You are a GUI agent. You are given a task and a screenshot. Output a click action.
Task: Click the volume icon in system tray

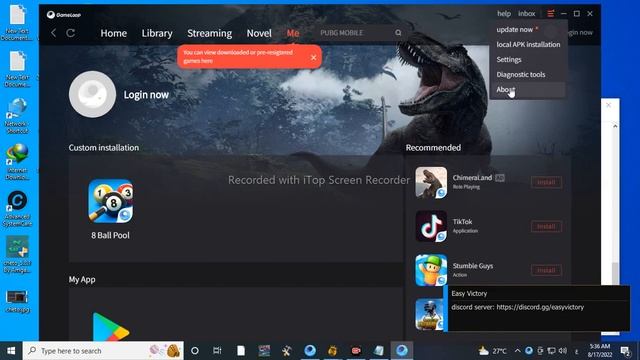(563, 351)
